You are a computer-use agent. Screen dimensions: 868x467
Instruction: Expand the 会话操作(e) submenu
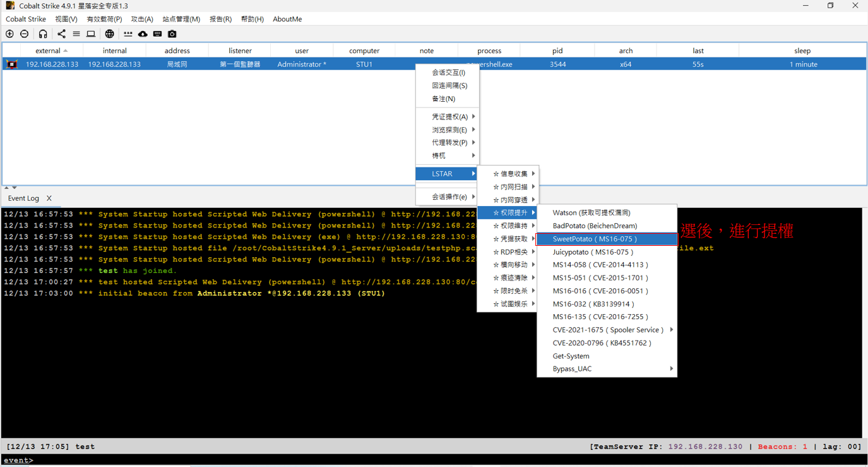tap(448, 197)
